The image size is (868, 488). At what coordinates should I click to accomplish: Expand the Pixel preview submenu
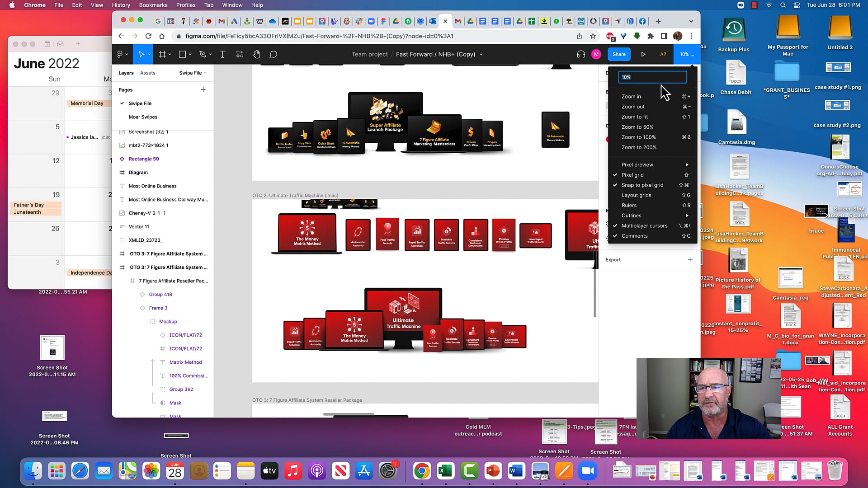(x=652, y=165)
